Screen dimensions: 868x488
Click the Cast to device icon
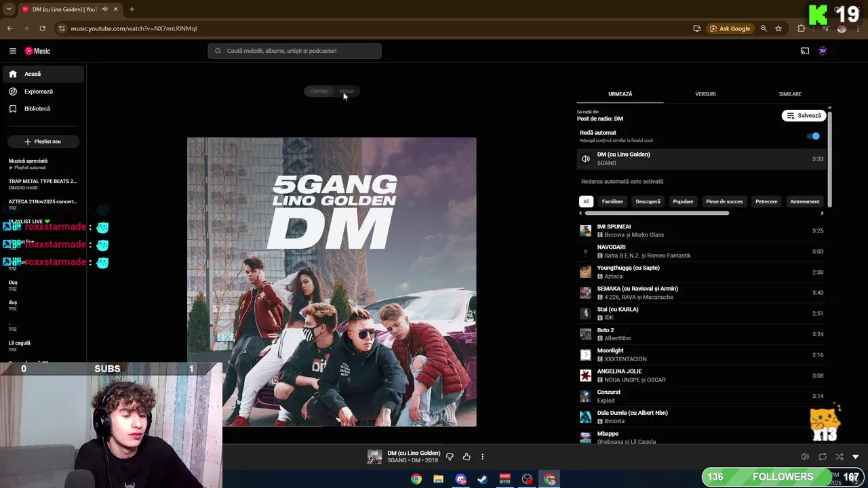coord(805,51)
